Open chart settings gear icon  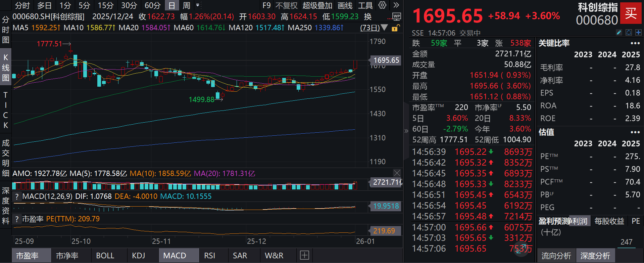382,5
